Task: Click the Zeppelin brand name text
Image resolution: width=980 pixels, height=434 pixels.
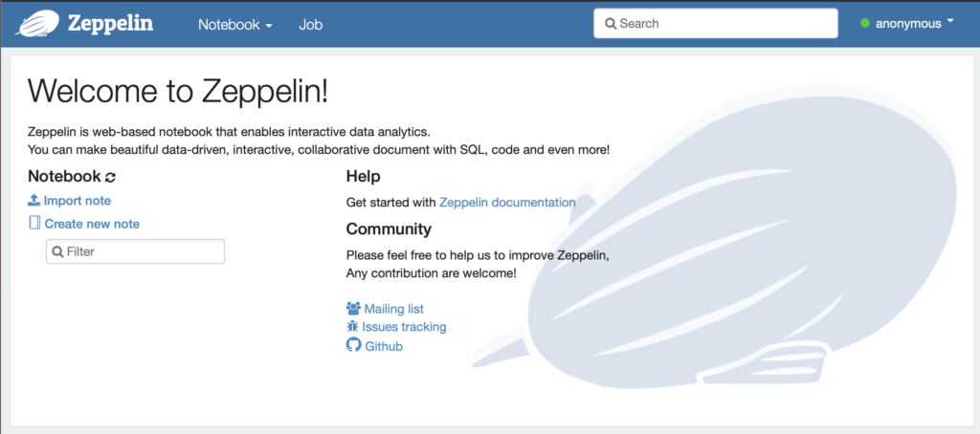Action: click(110, 24)
